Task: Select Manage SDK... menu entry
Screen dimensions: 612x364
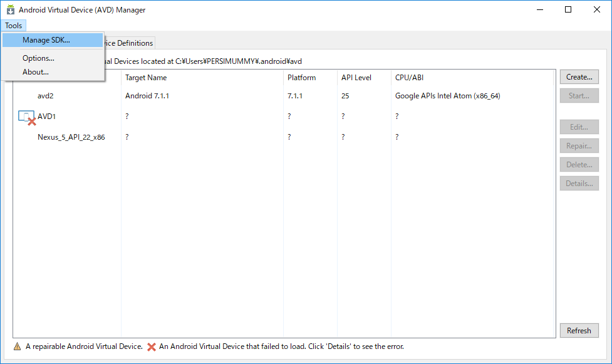Action: pyautogui.click(x=53, y=40)
